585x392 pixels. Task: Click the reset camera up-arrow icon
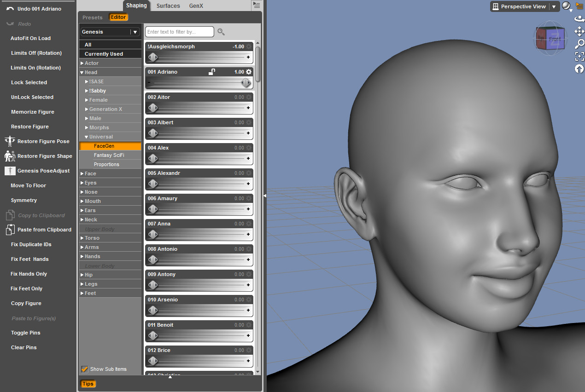(579, 69)
